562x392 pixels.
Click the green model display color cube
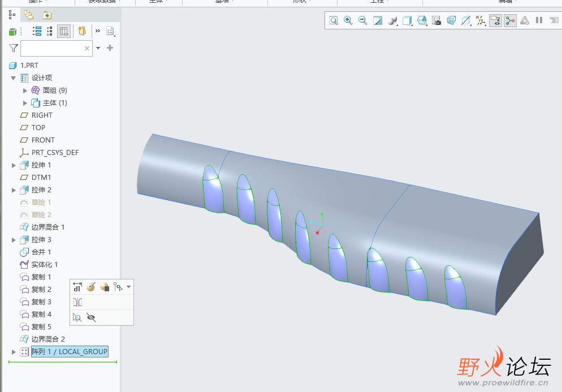pyautogui.click(x=12, y=32)
